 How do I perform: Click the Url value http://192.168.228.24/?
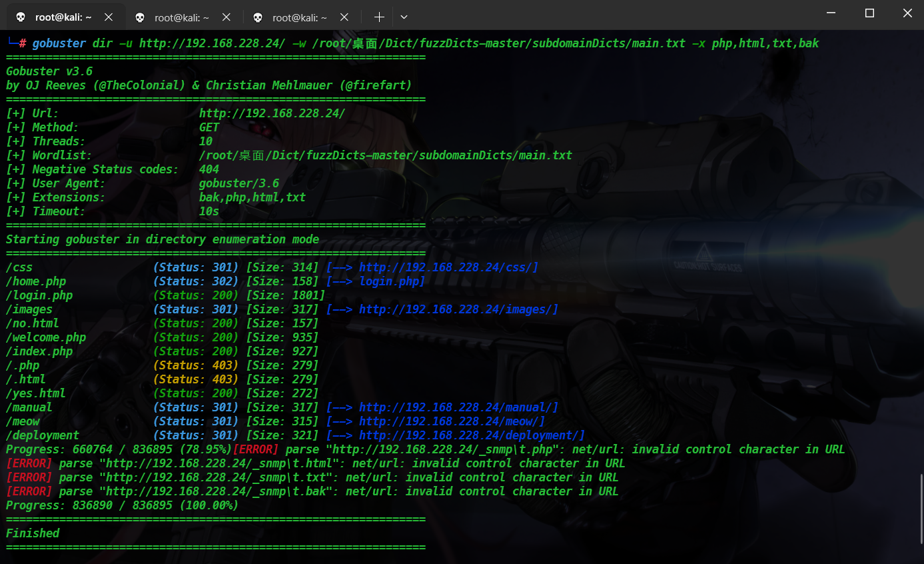pyautogui.click(x=272, y=113)
